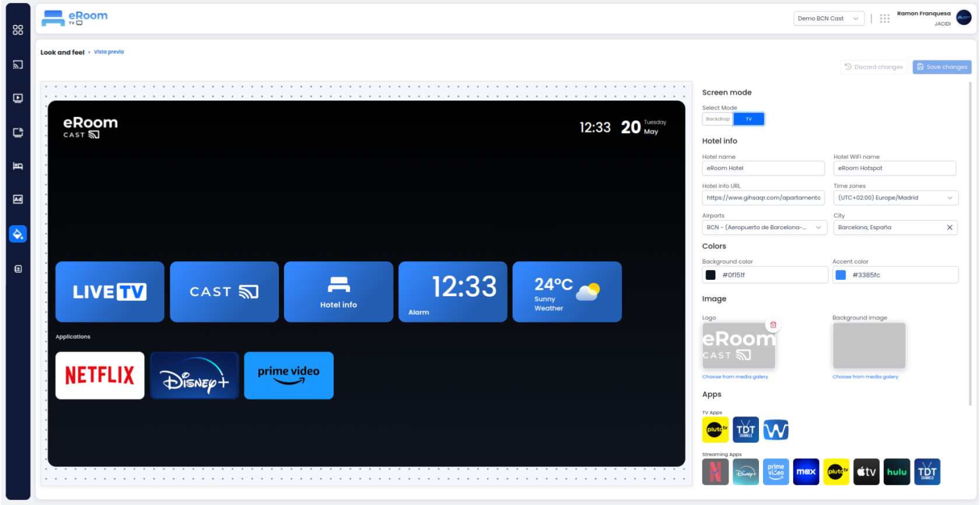The width and height of the screenshot is (980, 505).
Task: Toggle Disney+ selection in Streaming Apps
Action: tap(745, 472)
